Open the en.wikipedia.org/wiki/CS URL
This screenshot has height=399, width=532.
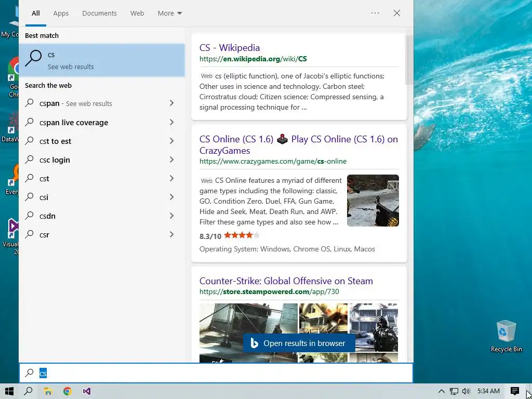tap(253, 59)
